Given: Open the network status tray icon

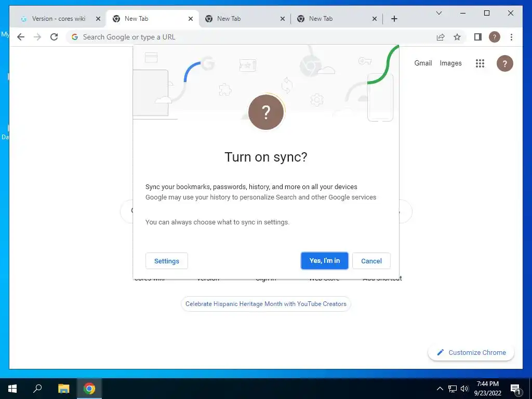Looking at the screenshot, I should pos(453,389).
